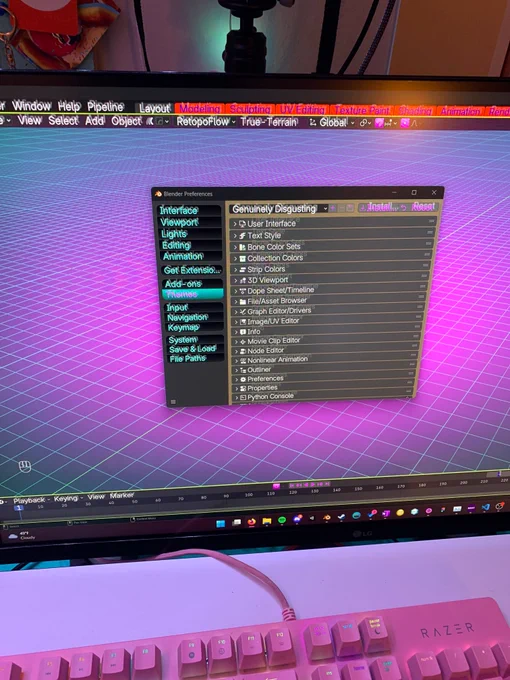Switch to the Interface preferences tab
This screenshot has height=680, width=510.
(x=190, y=211)
